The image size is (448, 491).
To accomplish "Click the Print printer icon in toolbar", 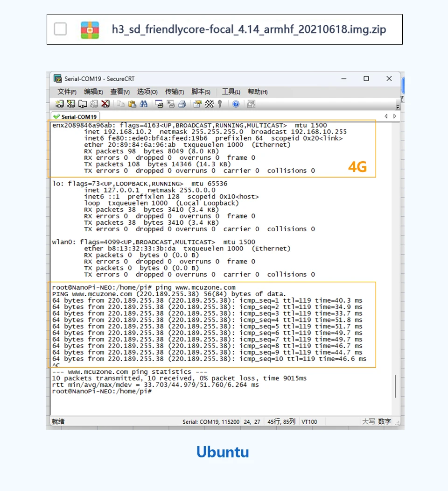I will (x=182, y=104).
